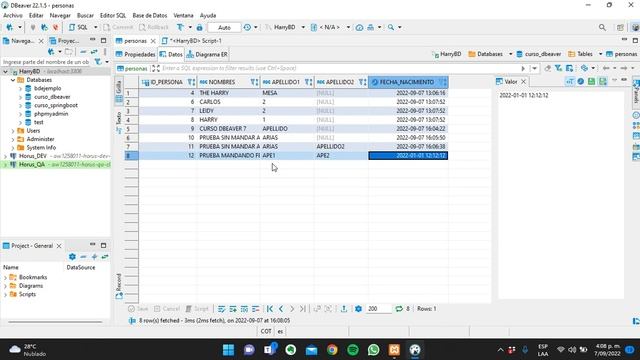The width and height of the screenshot is (640, 360).
Task: Jump to the last row with the arrow icon
Action: point(303,309)
